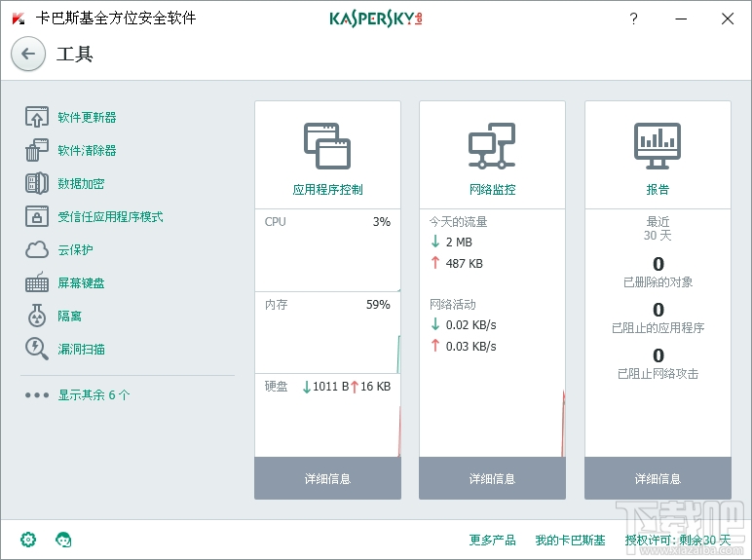The height and width of the screenshot is (560, 752).
Task: Click the Quarantine flask icon (隔离)
Action: pyautogui.click(x=37, y=316)
